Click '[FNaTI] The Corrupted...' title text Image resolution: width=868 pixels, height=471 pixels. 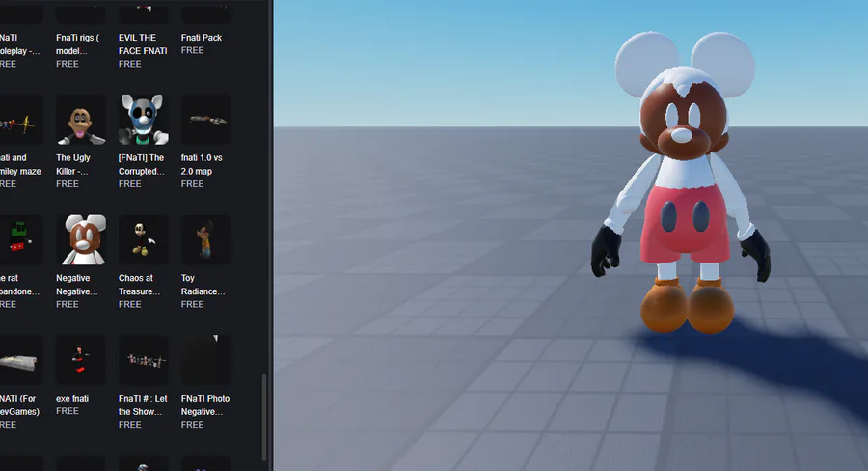pyautogui.click(x=142, y=165)
